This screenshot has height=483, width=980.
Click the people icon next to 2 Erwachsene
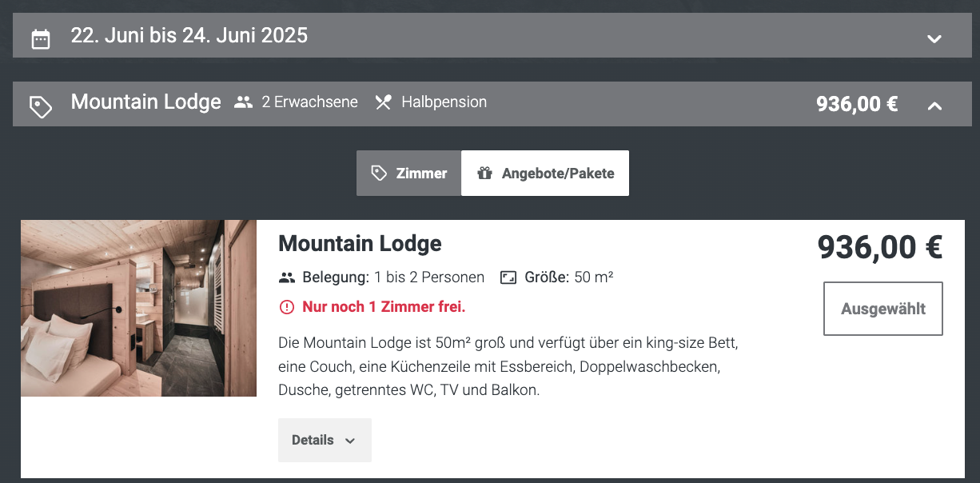tap(244, 102)
